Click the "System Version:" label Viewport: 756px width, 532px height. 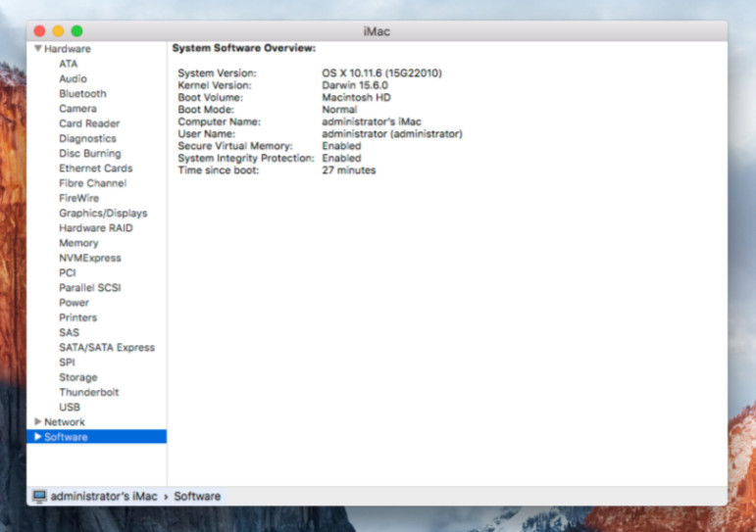point(217,73)
